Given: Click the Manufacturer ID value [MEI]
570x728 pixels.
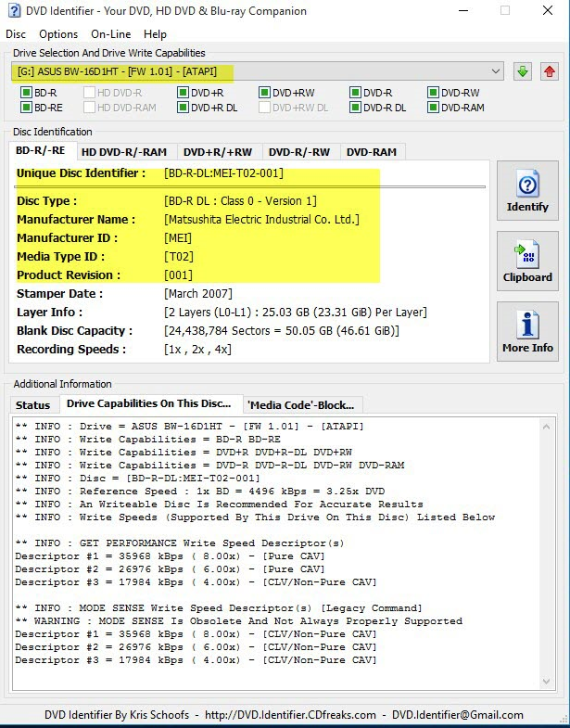Looking at the screenshot, I should (178, 238).
